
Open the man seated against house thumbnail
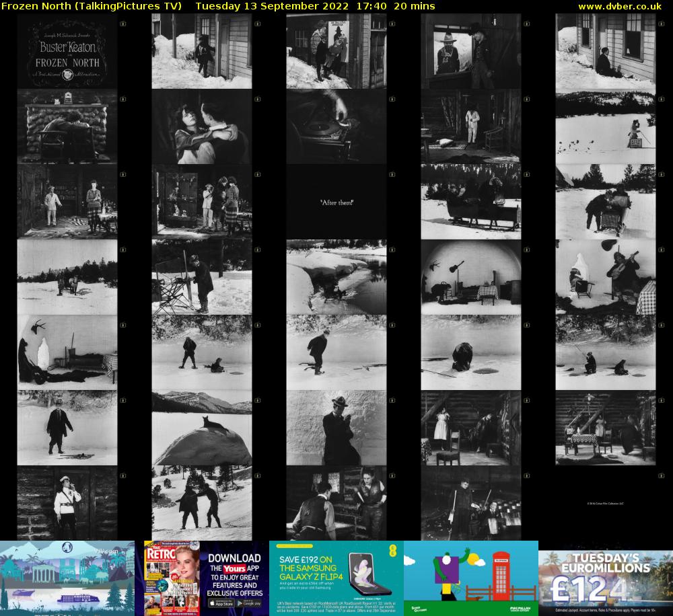(606, 51)
